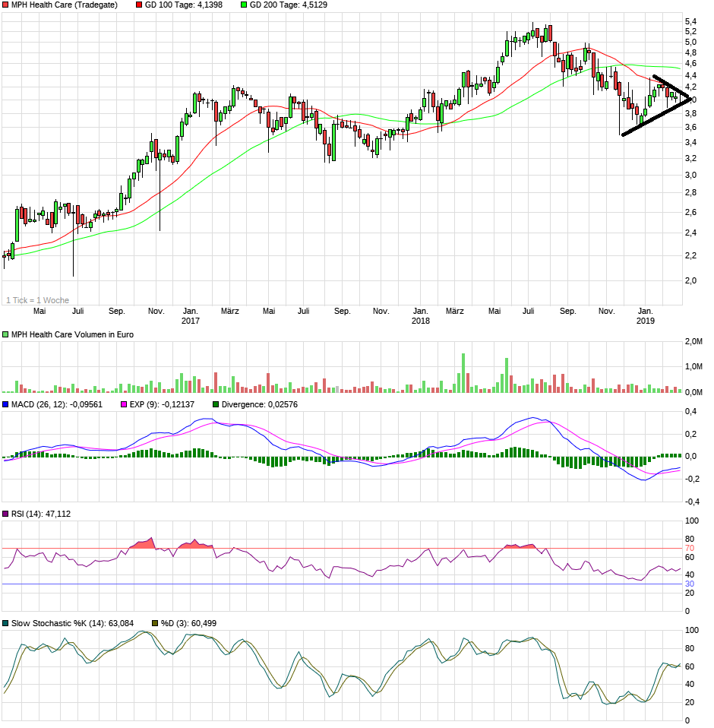Click the purple RSI (14) legend swatch
This screenshot has height=728, width=714.
[6, 514]
